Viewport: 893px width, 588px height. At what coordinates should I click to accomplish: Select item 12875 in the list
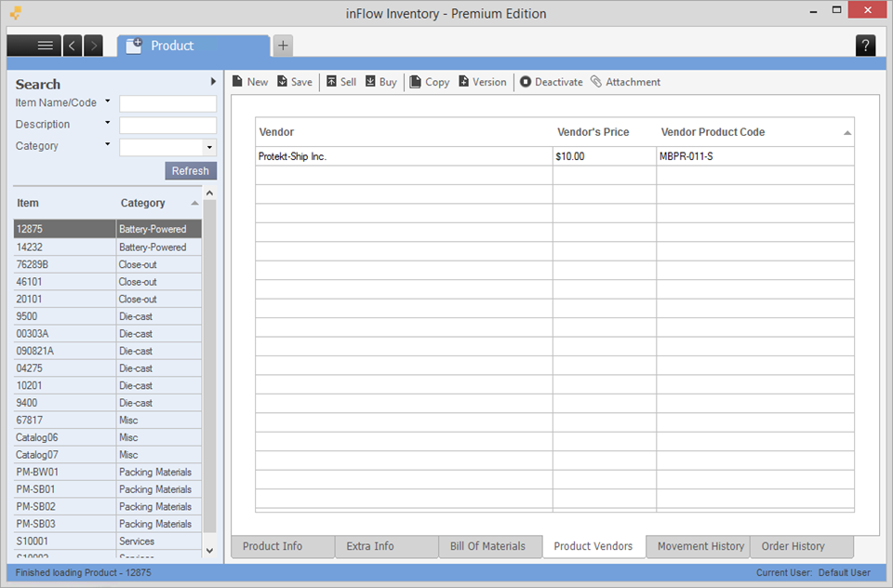click(x=108, y=229)
